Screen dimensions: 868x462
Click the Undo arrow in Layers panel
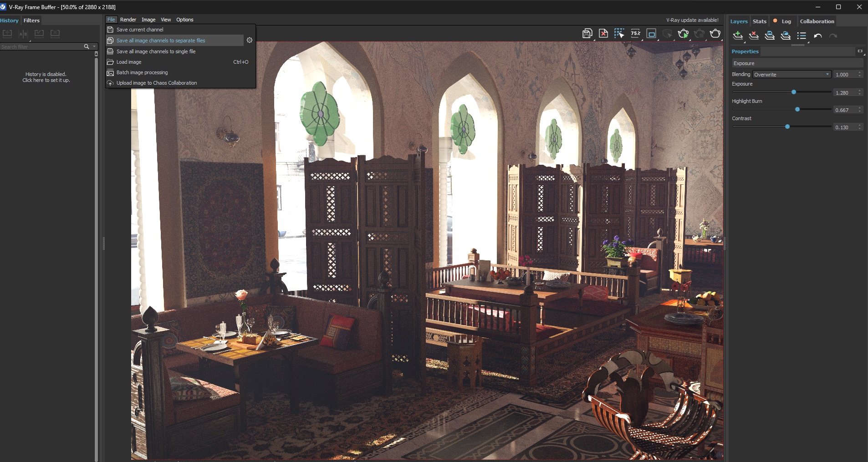[x=818, y=36]
